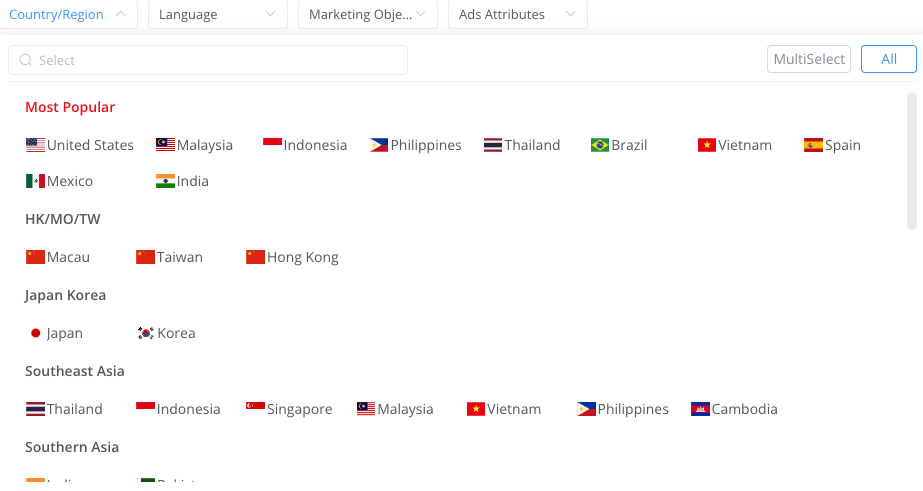Focus the Select search field
The height and width of the screenshot is (491, 923).
208,60
